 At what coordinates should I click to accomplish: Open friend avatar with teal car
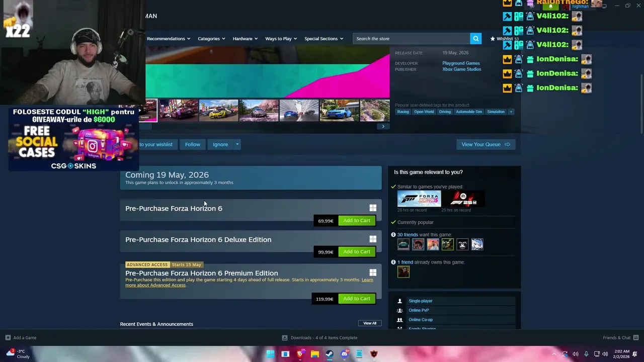[404, 244]
